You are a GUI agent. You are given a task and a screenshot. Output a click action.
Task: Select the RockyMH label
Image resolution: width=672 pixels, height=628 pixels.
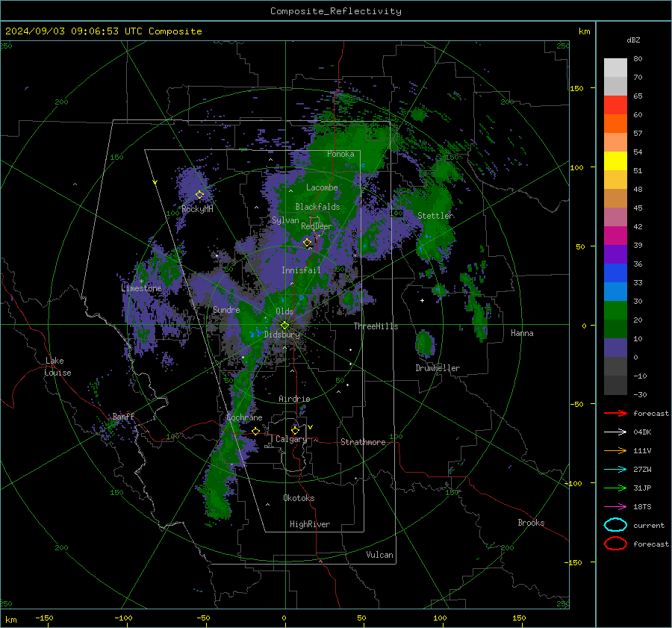[x=197, y=209]
